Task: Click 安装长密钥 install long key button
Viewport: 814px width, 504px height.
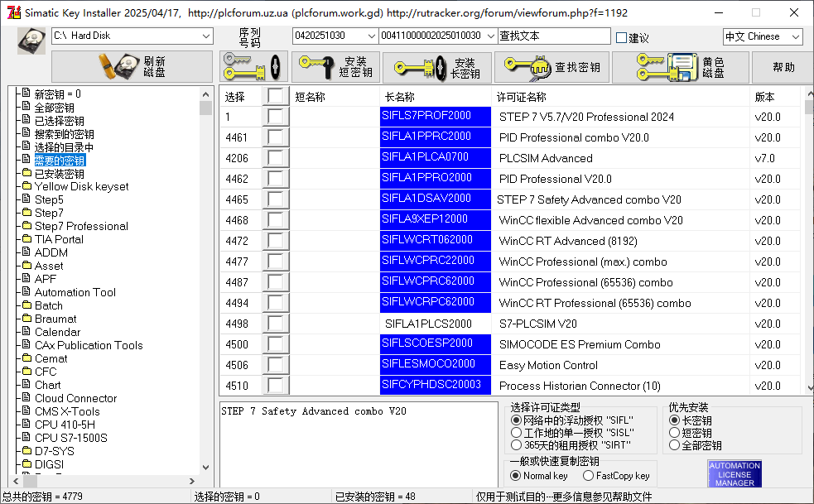Action: pyautogui.click(x=437, y=67)
